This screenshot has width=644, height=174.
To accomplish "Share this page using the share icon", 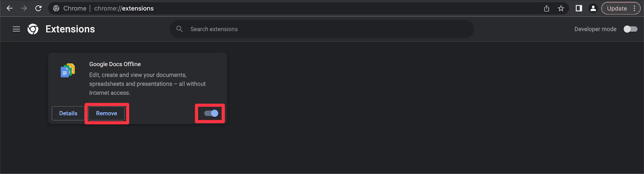I will tap(547, 8).
